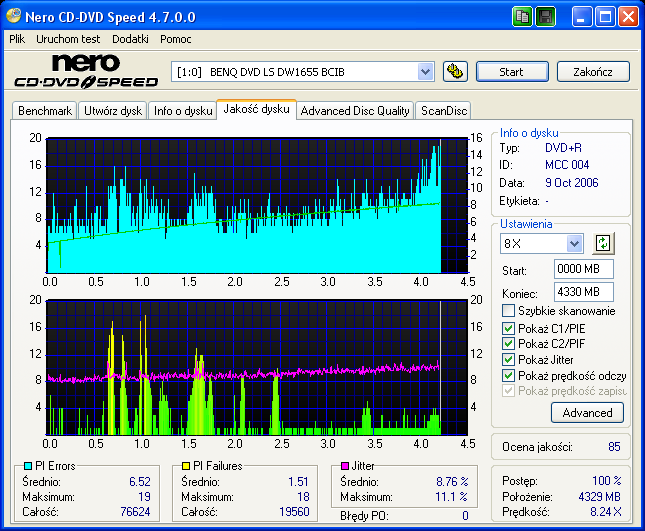Click the disc ID text MCC 004

click(567, 165)
